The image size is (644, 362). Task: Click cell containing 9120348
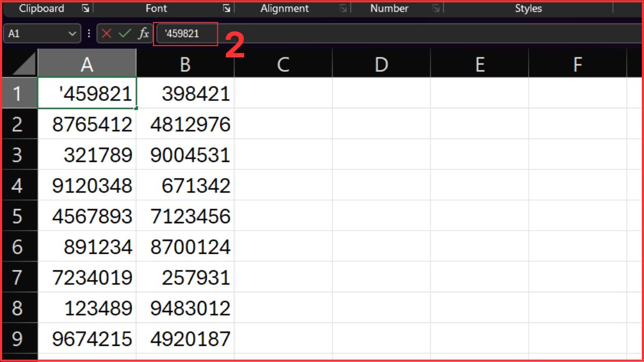pyautogui.click(x=87, y=185)
